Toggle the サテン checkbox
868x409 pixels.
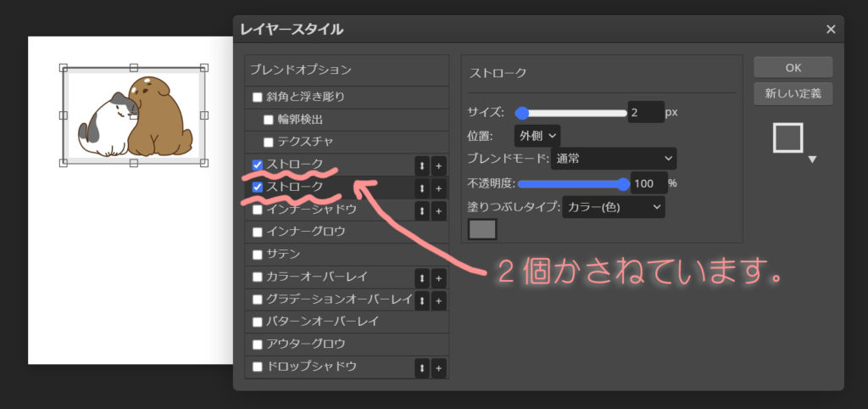coord(258,254)
